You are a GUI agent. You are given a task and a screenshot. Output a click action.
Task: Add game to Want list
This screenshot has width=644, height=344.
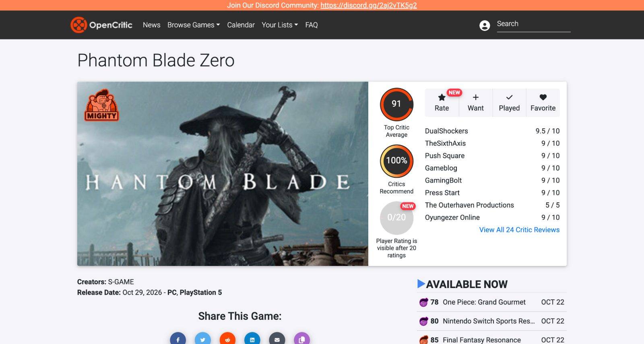[475, 103]
